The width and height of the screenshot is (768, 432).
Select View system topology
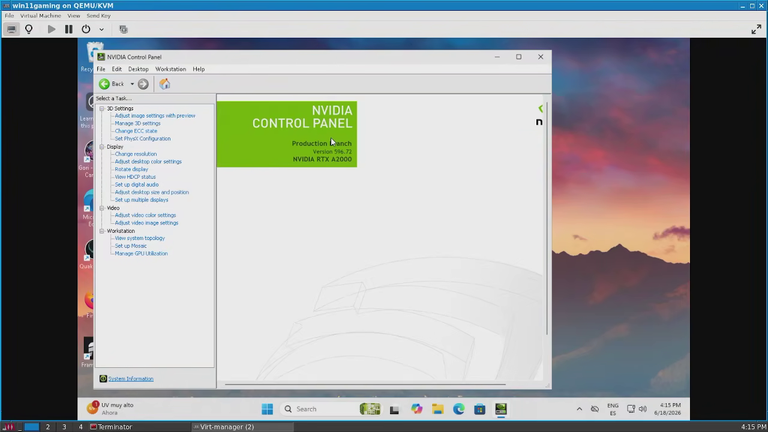click(x=140, y=238)
